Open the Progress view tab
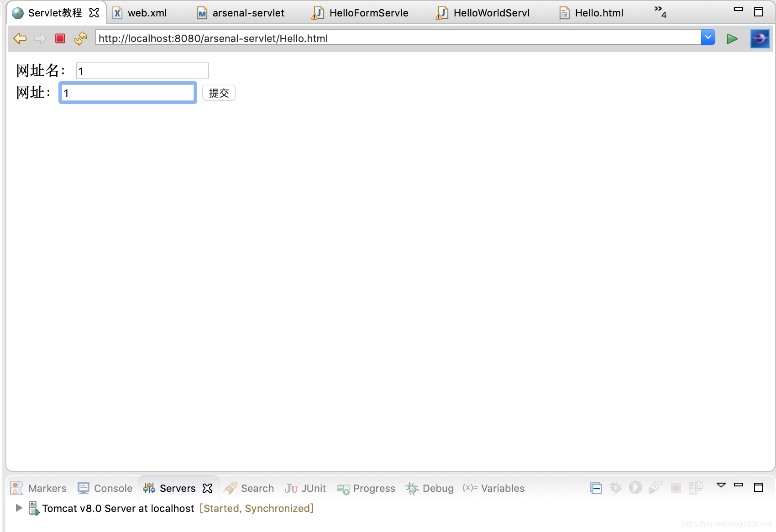This screenshot has width=776, height=532. pyautogui.click(x=374, y=488)
